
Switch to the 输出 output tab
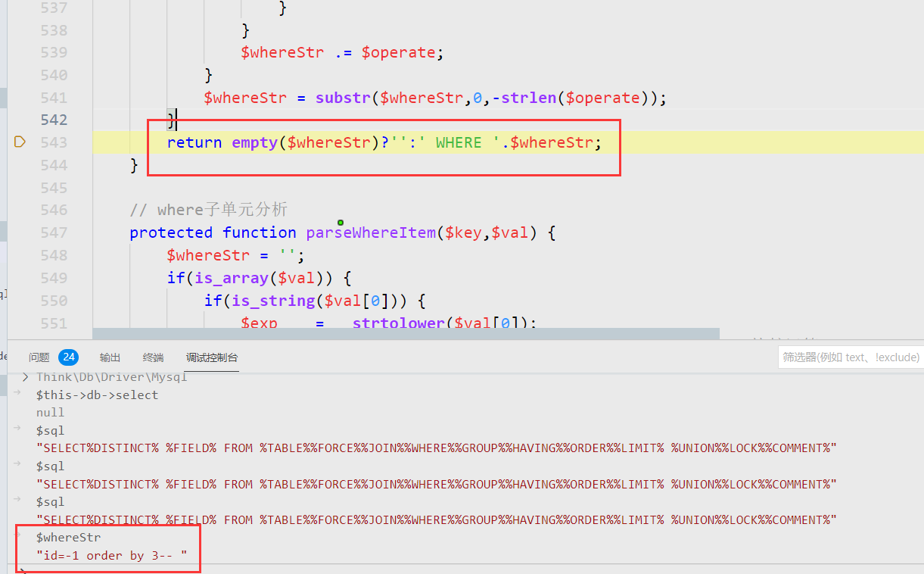click(x=110, y=357)
